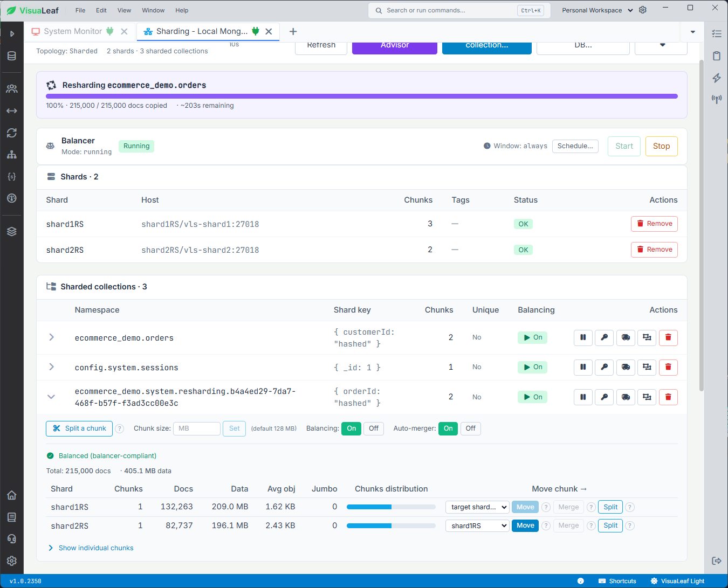
Task: Open the tab list dropdown arrow
Action: click(x=693, y=32)
